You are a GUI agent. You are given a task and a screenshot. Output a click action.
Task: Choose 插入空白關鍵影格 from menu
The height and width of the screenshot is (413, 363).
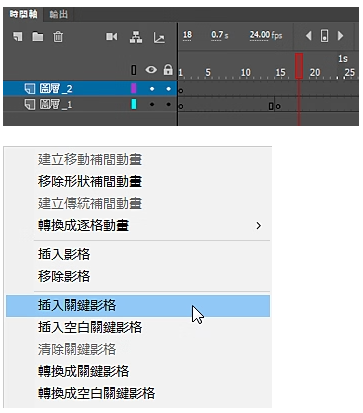[90, 327]
